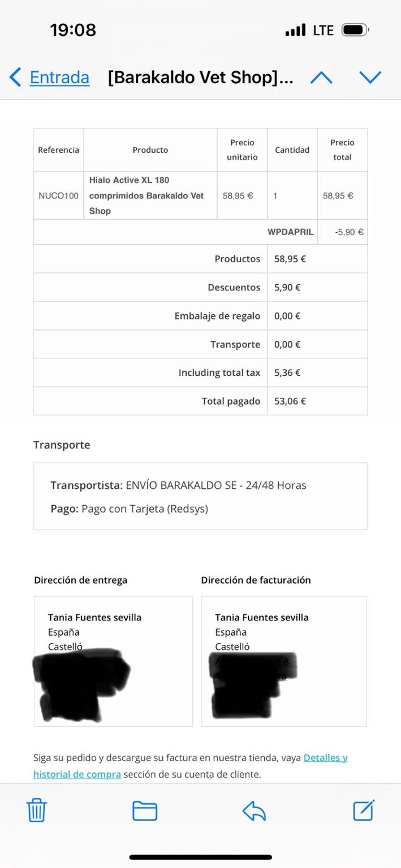Go to previous message with up chevron
Image resolution: width=401 pixels, height=868 pixels.
(321, 77)
